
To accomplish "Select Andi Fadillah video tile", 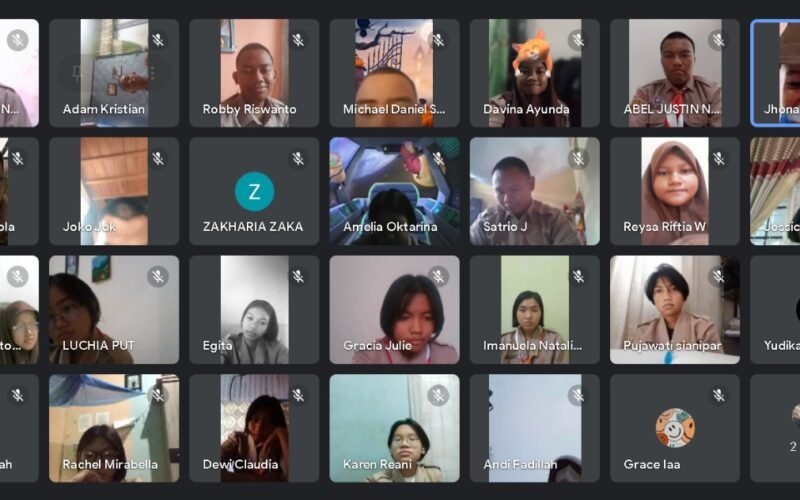I will pos(535,428).
